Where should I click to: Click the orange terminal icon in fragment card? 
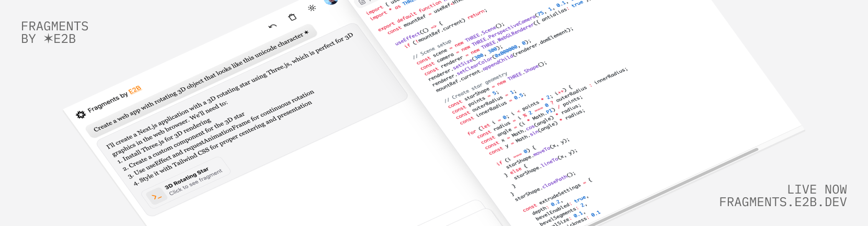(x=156, y=197)
